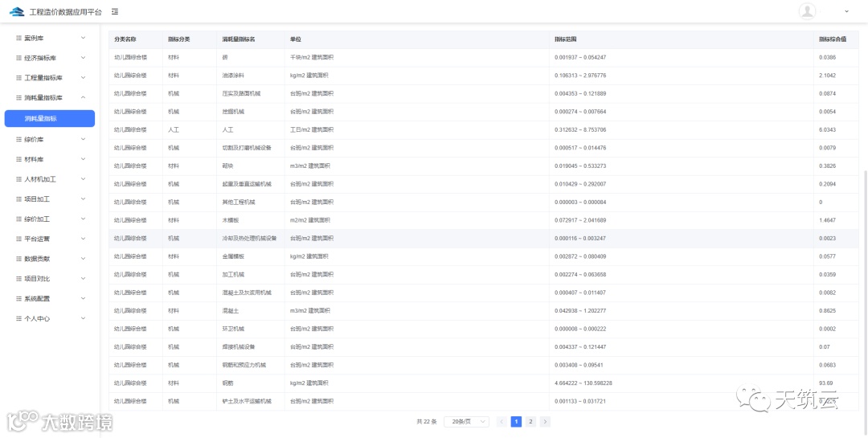The width and height of the screenshot is (868, 438).
Task: Open the user avatar icon
Action: 808,11
